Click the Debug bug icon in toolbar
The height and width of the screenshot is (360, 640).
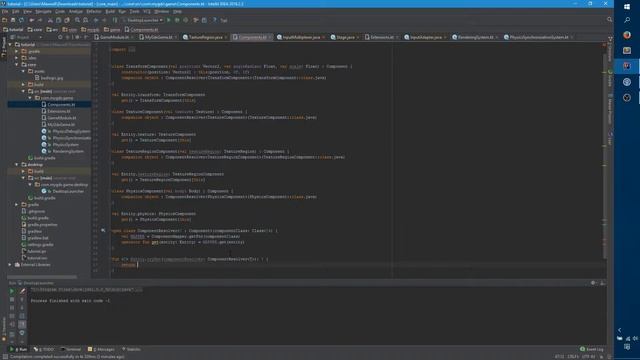(177, 20)
